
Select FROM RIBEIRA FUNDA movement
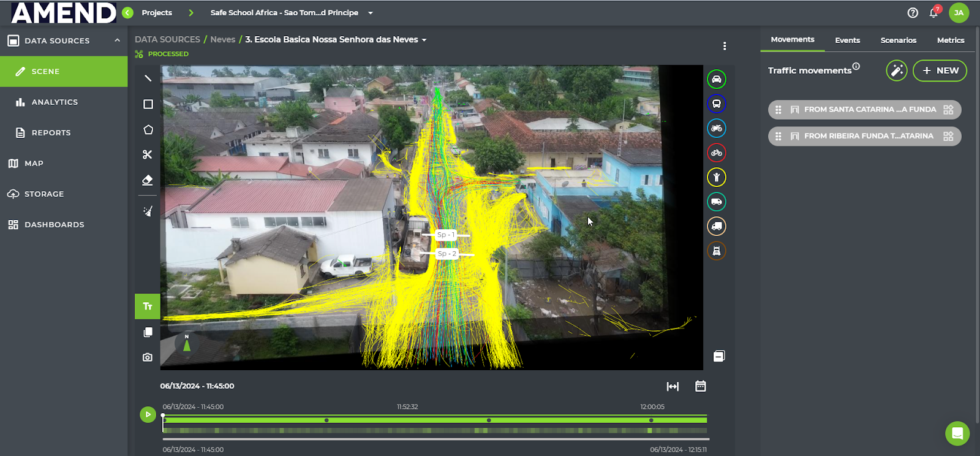pos(864,136)
